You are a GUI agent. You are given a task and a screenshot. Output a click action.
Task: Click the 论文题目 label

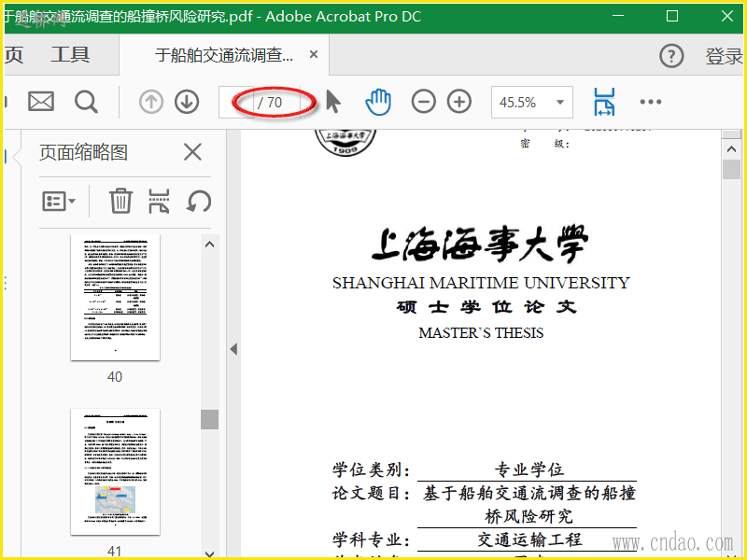pos(371,494)
